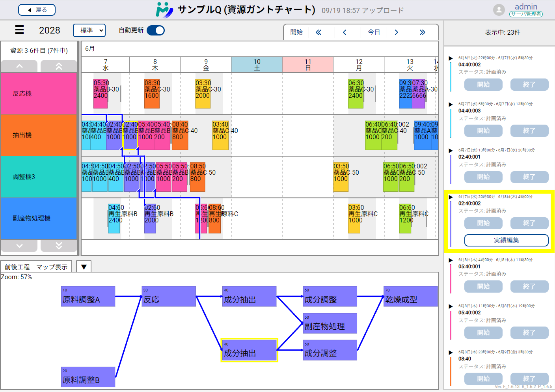Open 実績編集 for task 02:40:002
The image size is (555, 392).
point(506,240)
